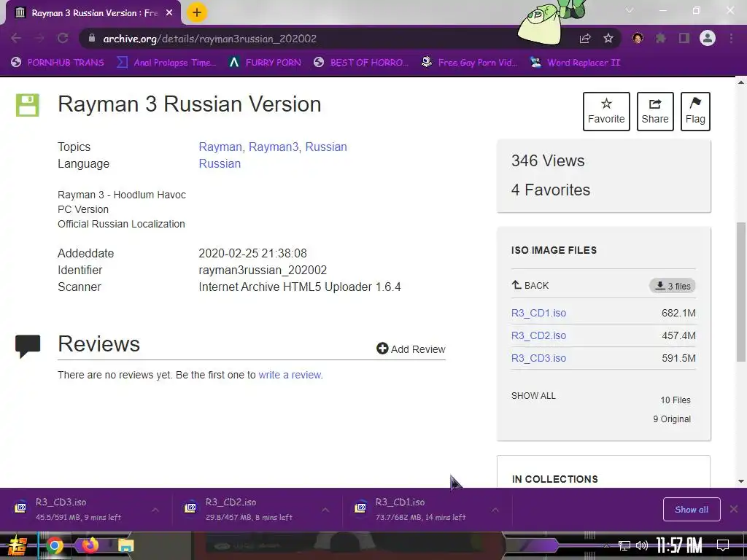This screenshot has height=560, width=747.
Task: Click the 9 Original link
Action: point(672,419)
